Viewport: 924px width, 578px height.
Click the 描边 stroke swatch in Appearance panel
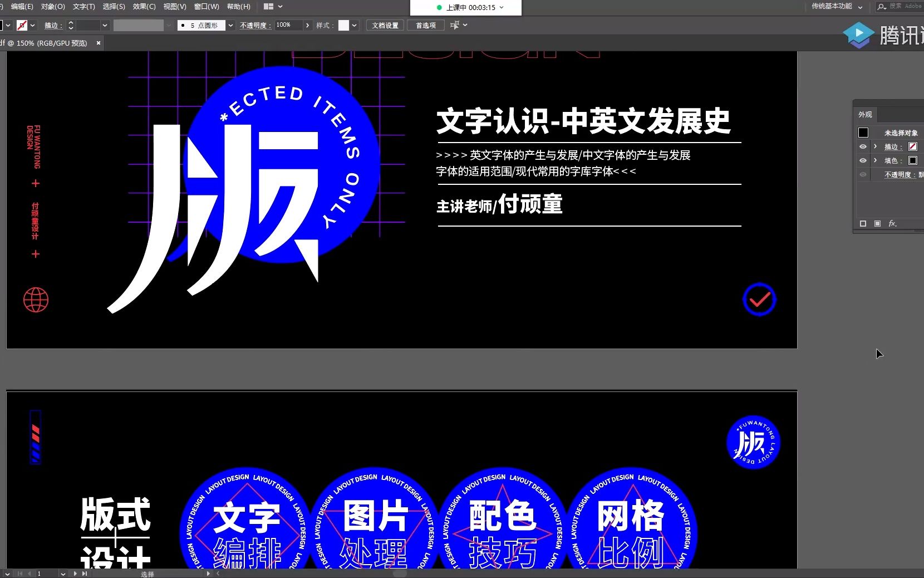coord(913,146)
